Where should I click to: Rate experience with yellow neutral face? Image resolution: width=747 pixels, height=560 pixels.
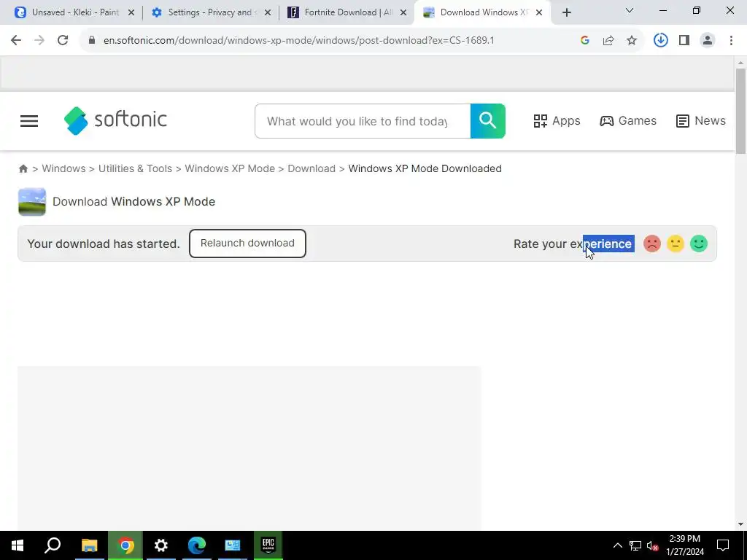[676, 244]
